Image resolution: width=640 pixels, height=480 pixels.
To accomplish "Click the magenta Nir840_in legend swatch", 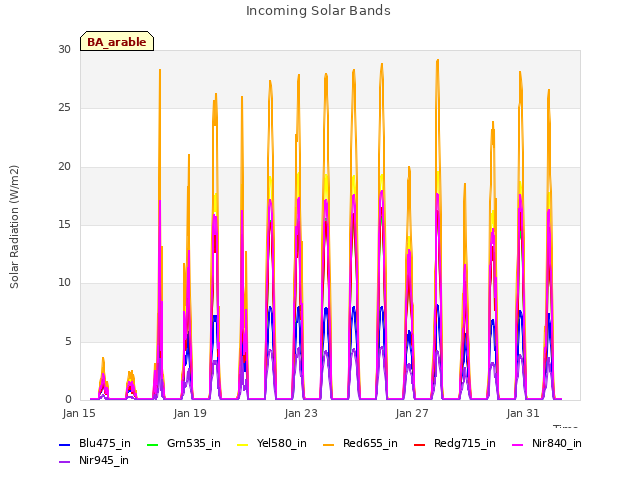I will click(x=518, y=444).
